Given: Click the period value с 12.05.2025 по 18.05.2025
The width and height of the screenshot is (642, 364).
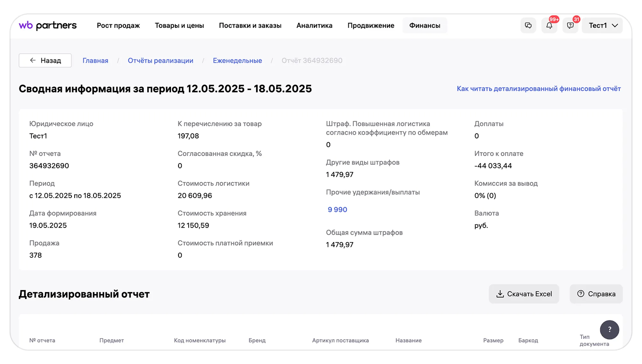Looking at the screenshot, I should coord(75,195).
